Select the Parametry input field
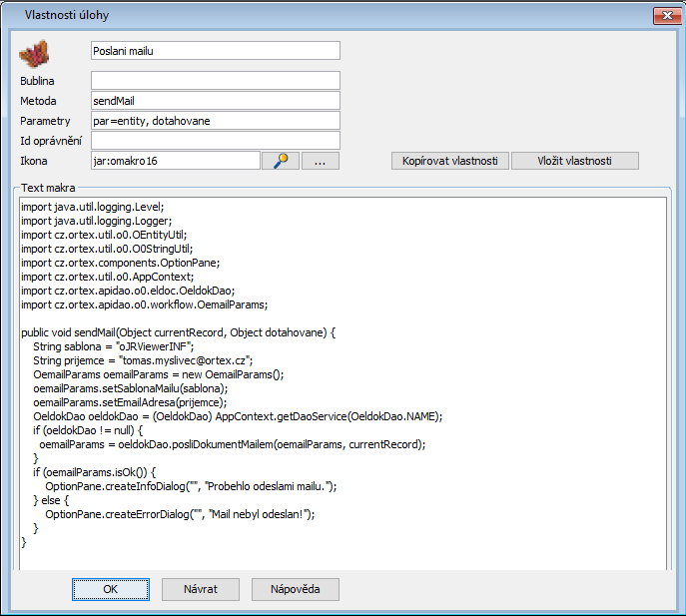 pyautogui.click(x=215, y=120)
